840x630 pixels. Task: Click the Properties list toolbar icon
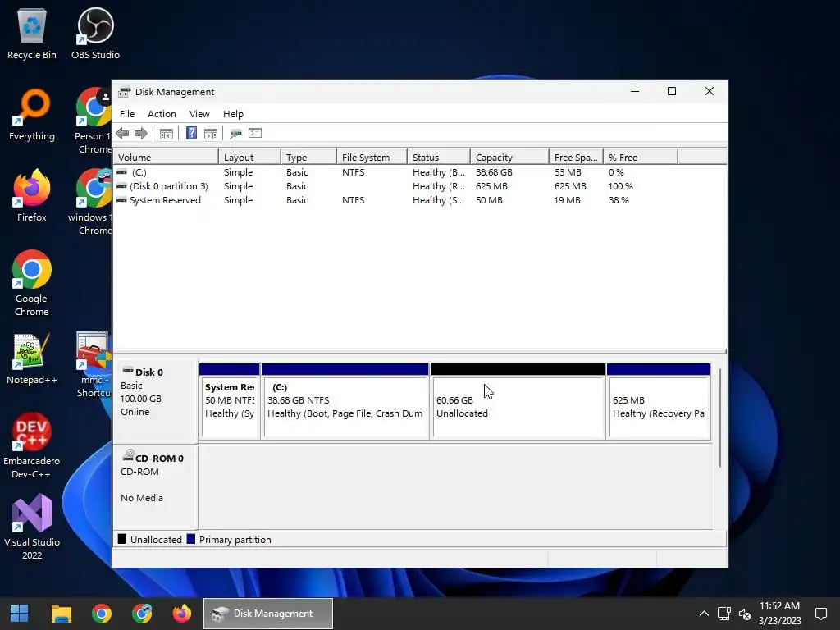(x=255, y=133)
